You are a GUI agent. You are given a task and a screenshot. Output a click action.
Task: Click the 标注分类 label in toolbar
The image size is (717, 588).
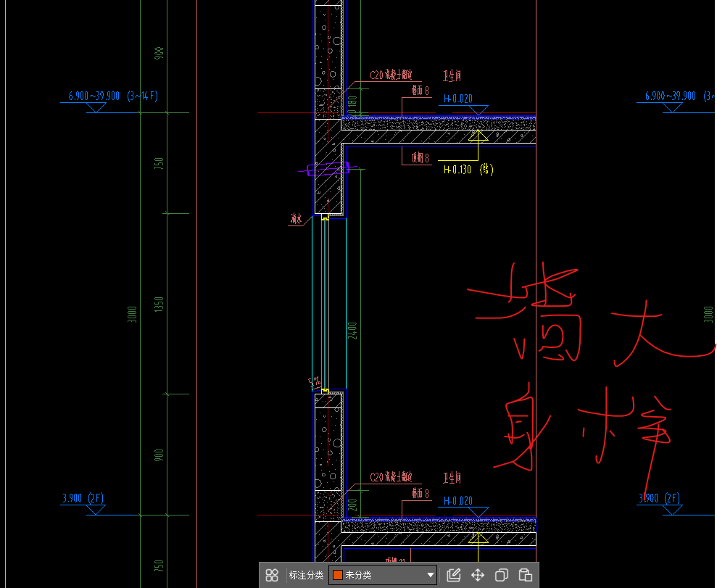pyautogui.click(x=306, y=575)
